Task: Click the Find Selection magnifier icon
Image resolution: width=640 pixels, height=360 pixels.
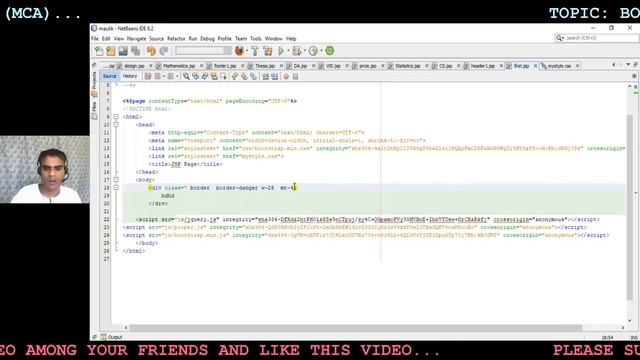Action: coord(186,76)
